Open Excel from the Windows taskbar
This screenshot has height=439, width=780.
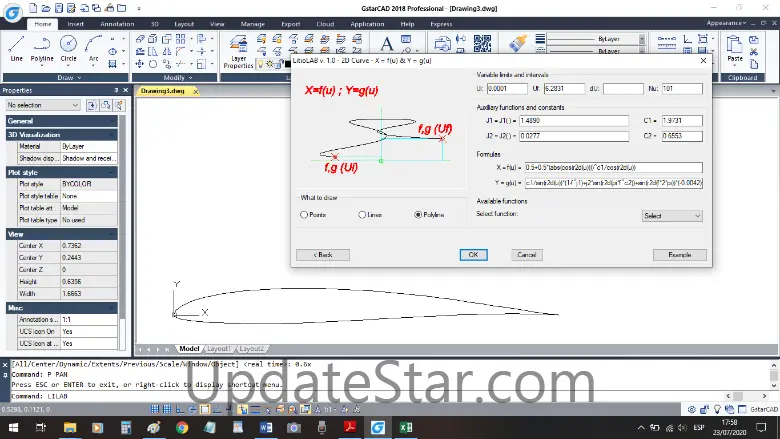tap(406, 428)
